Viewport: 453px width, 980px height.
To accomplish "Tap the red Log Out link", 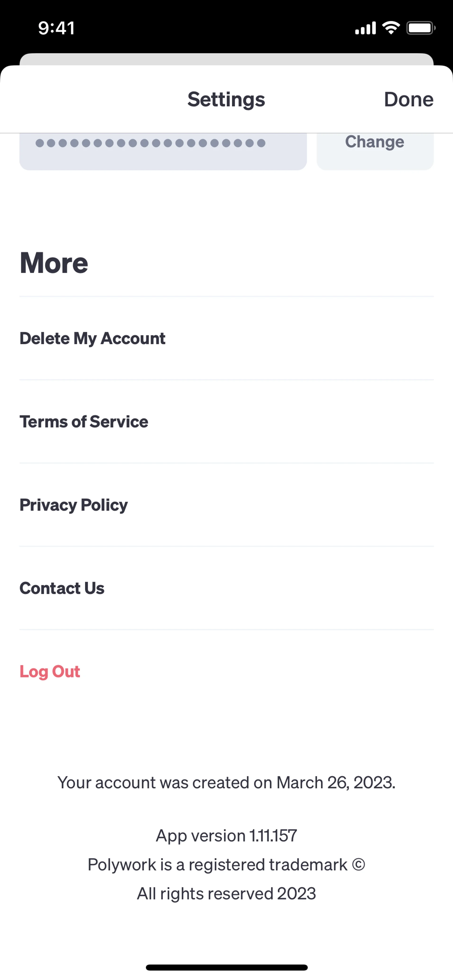I will 50,672.
